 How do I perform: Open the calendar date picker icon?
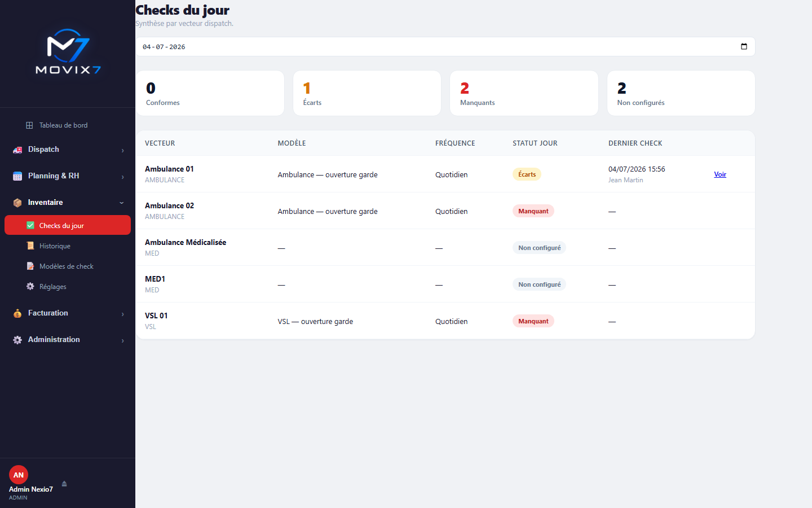(744, 46)
